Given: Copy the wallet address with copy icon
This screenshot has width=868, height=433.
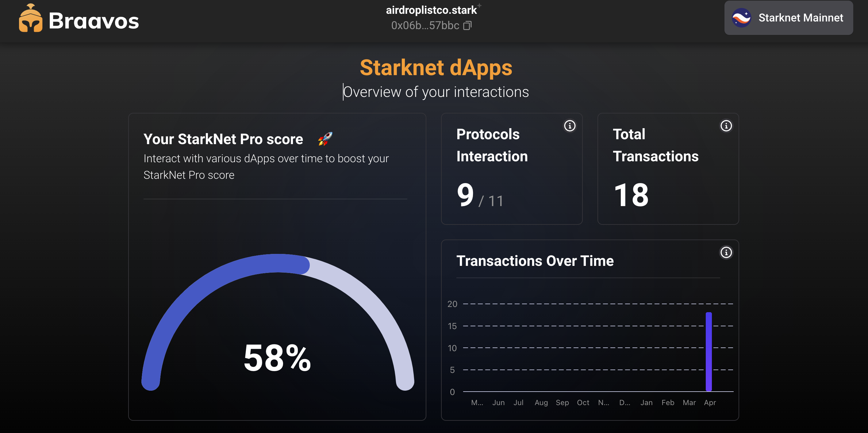Looking at the screenshot, I should [467, 26].
